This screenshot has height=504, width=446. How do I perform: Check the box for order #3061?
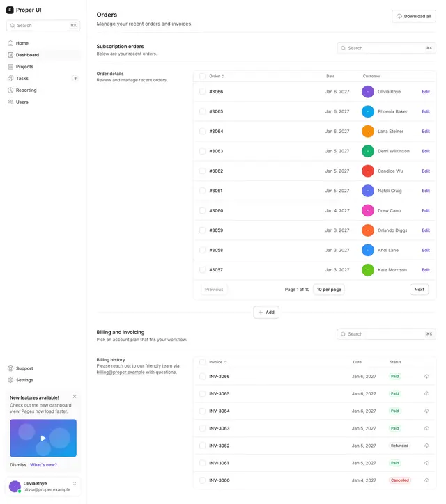pos(202,191)
